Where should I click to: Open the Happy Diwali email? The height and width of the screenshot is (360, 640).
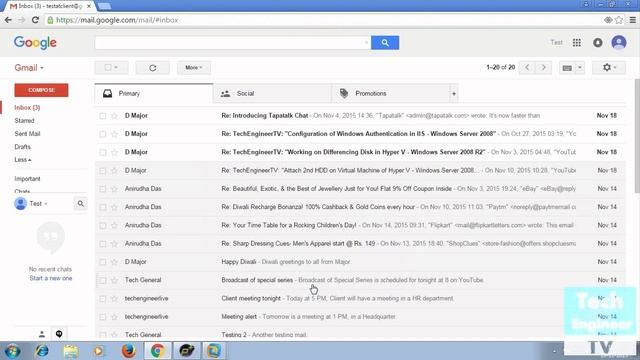[360, 262]
